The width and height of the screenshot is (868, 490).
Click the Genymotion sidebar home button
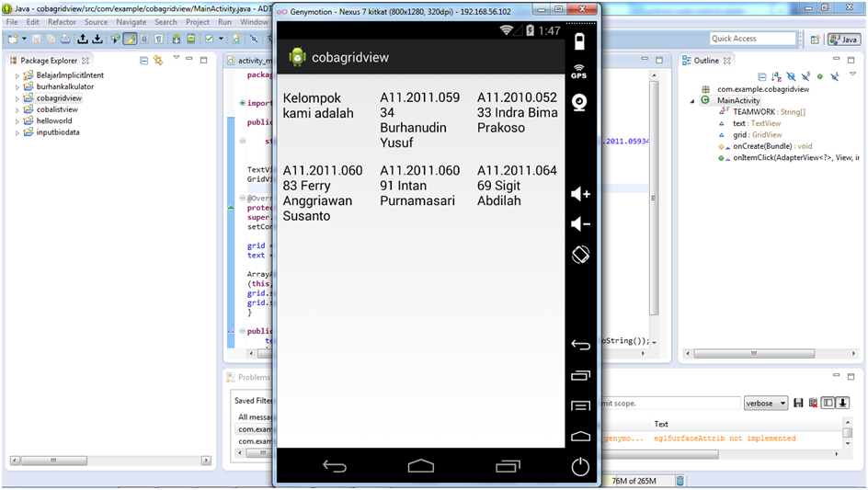tap(581, 437)
